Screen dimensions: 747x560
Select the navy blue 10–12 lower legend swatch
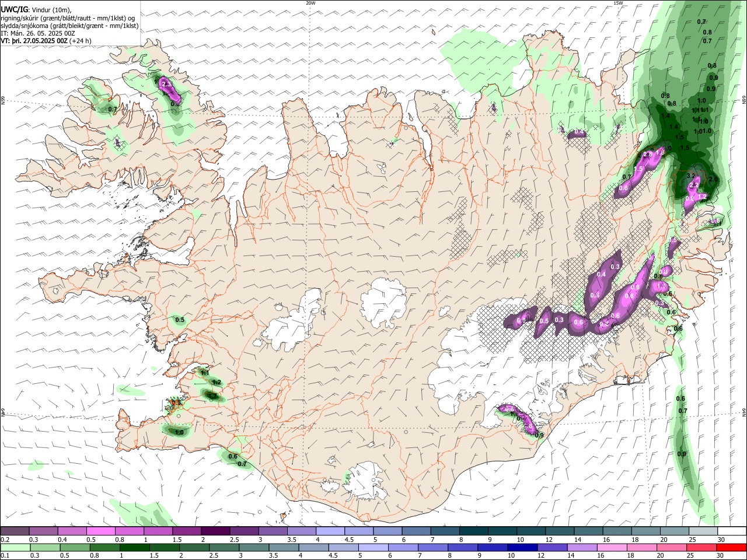(523, 548)
